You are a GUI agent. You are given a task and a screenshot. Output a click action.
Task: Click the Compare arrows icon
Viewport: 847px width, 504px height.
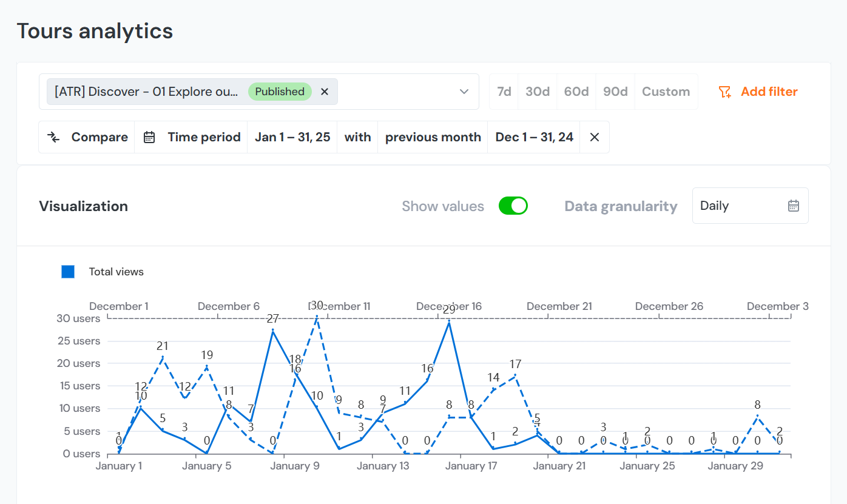(x=54, y=137)
